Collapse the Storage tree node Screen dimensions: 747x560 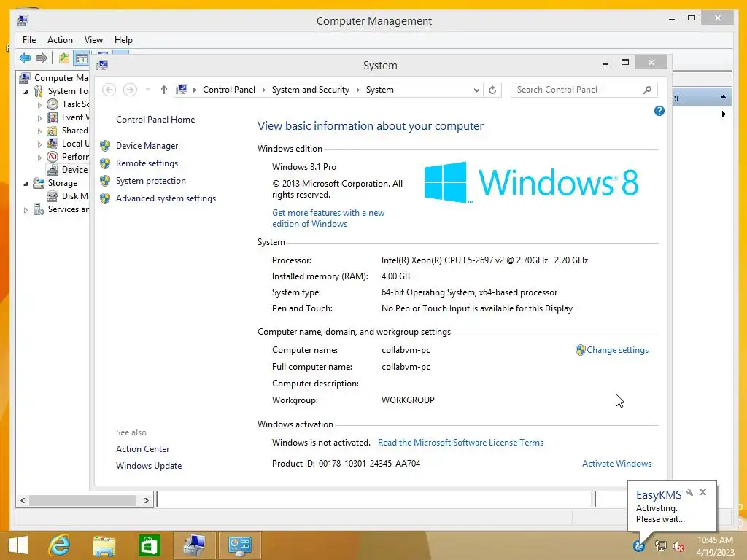[26, 184]
